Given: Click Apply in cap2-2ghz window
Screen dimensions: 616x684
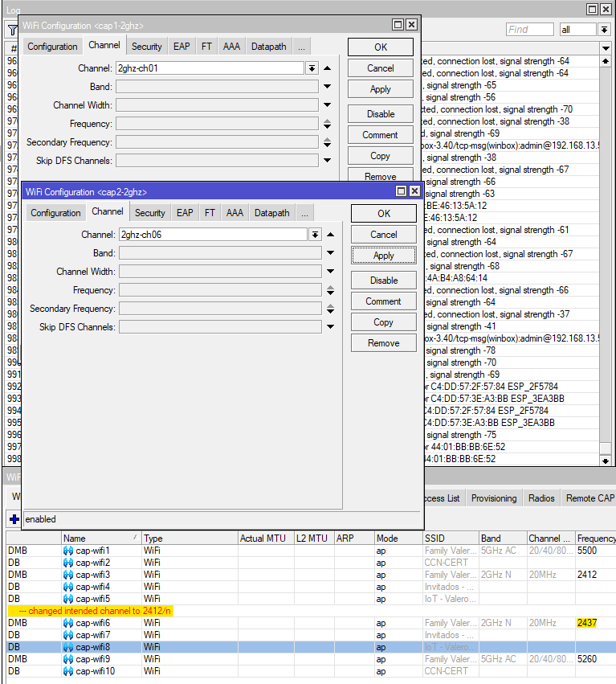Looking at the screenshot, I should pyautogui.click(x=384, y=256).
